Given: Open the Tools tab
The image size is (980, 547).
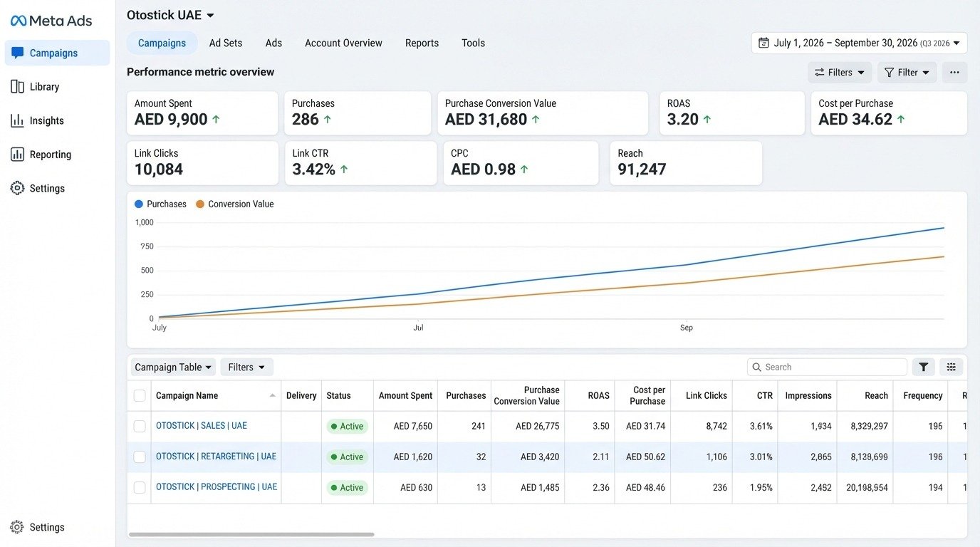Looking at the screenshot, I should click(473, 43).
